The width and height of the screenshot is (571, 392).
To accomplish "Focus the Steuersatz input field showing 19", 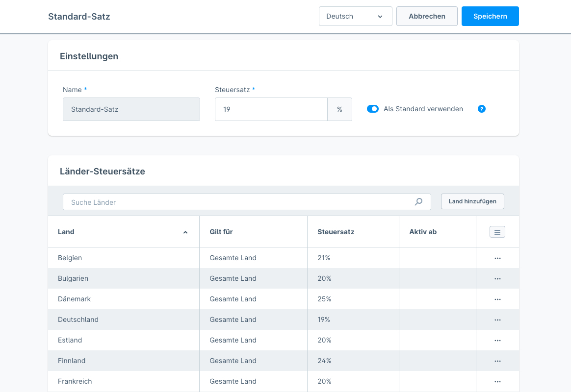I will [x=271, y=109].
